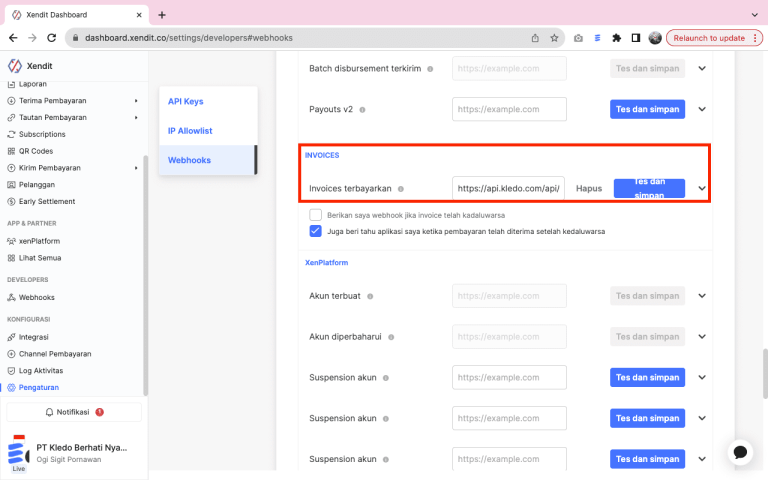
Task: Open the chat support bubble
Action: tap(740, 452)
